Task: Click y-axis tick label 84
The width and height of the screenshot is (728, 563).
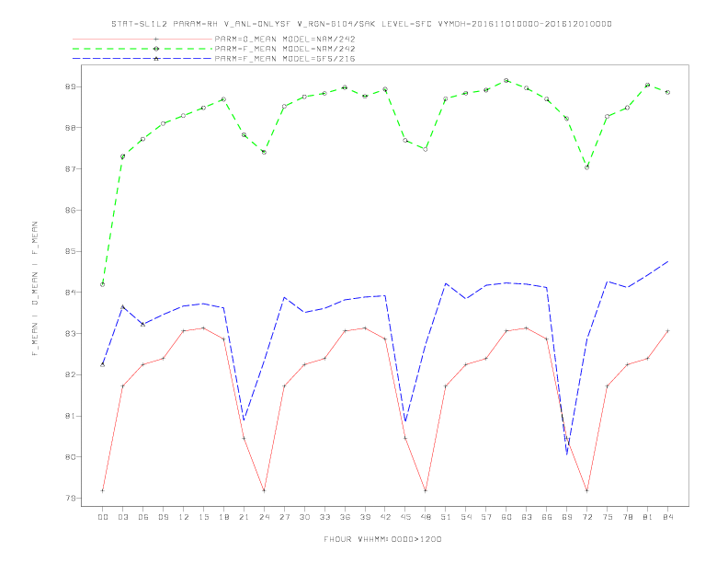Action: pyautogui.click(x=72, y=293)
